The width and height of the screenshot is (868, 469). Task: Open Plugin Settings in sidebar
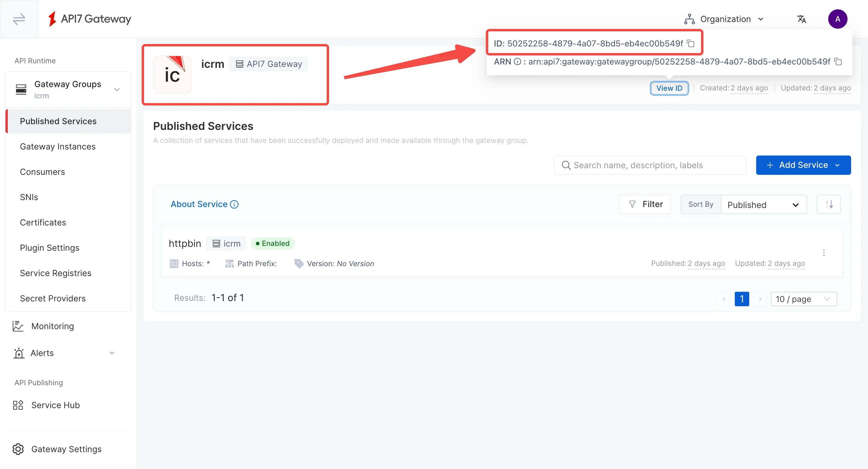click(x=68, y=248)
